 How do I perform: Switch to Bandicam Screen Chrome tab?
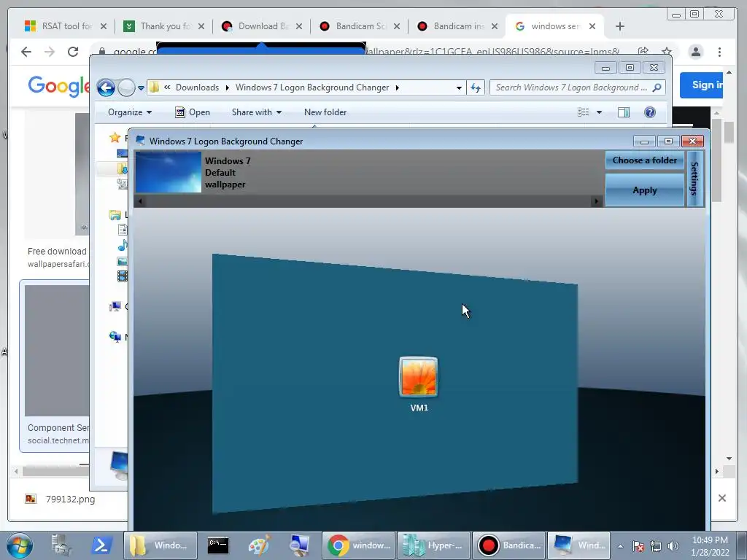(x=360, y=26)
